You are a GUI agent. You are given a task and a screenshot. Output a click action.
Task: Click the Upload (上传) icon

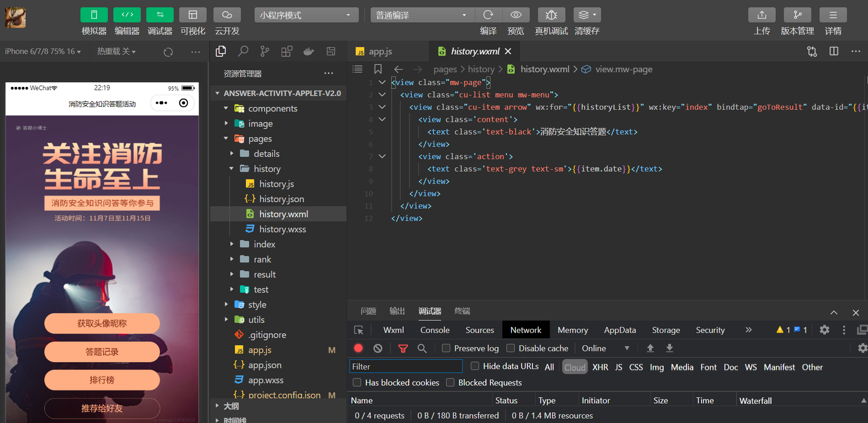tap(761, 15)
